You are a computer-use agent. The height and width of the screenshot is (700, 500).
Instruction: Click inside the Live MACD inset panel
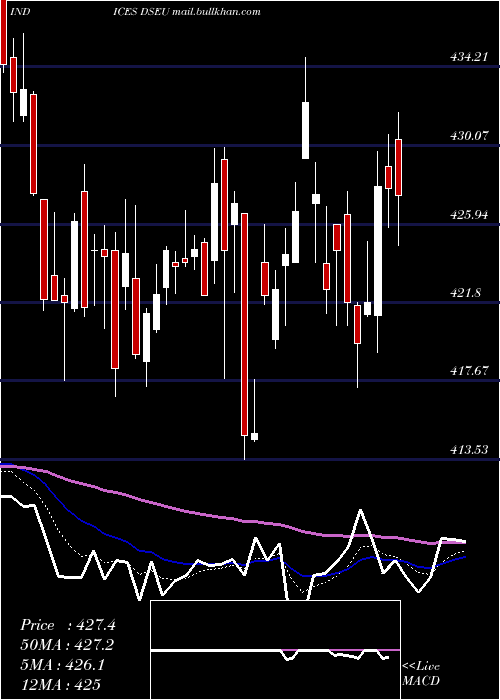[x=275, y=650]
